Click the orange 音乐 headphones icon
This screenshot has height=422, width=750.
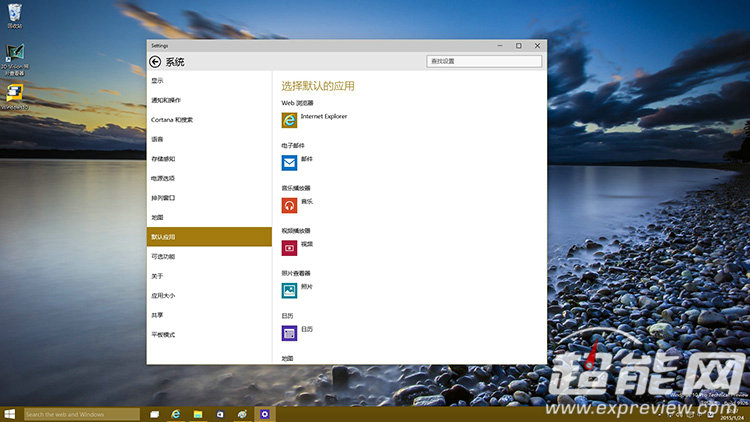point(289,205)
